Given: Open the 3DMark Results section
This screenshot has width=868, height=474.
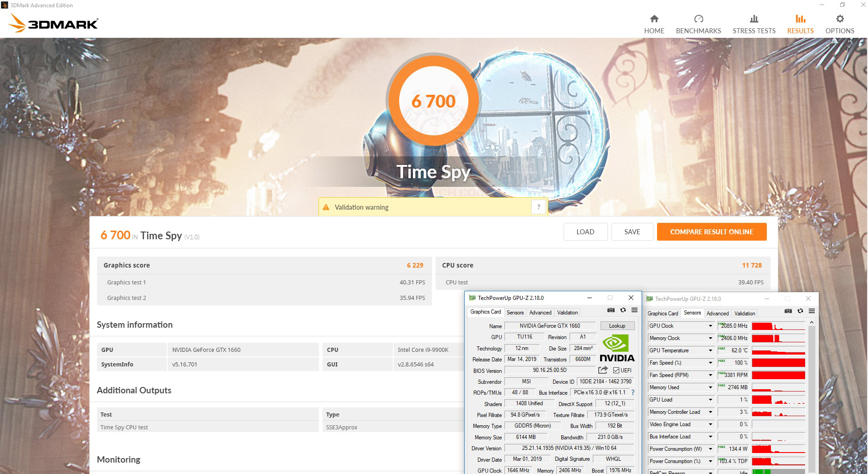Looking at the screenshot, I should [x=801, y=25].
